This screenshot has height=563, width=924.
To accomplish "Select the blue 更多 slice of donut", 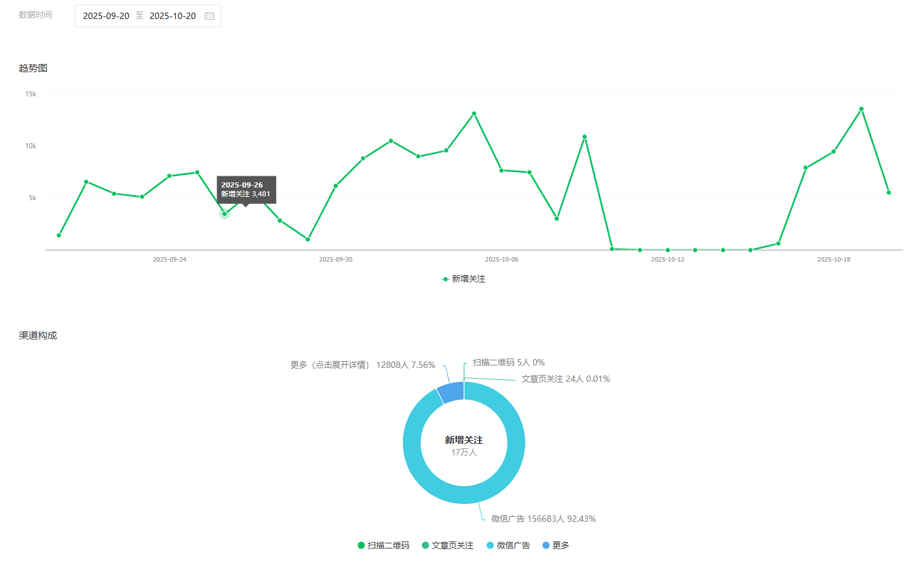I will pyautogui.click(x=452, y=392).
